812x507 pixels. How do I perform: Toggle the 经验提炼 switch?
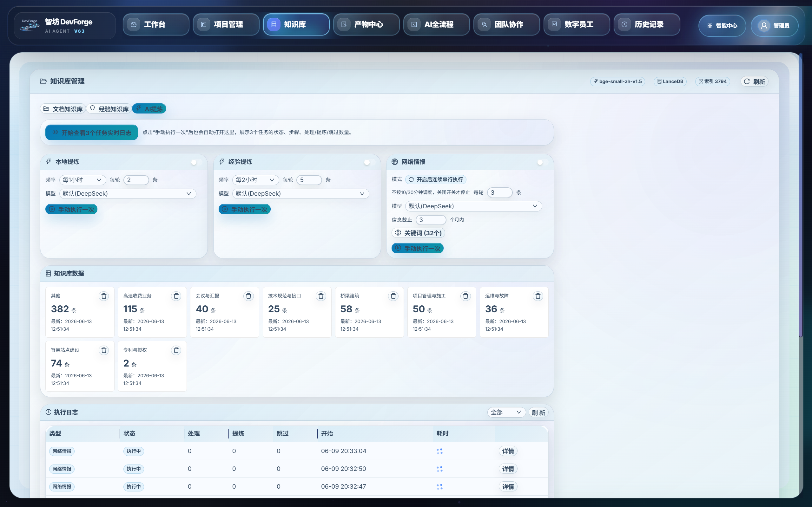(x=370, y=162)
